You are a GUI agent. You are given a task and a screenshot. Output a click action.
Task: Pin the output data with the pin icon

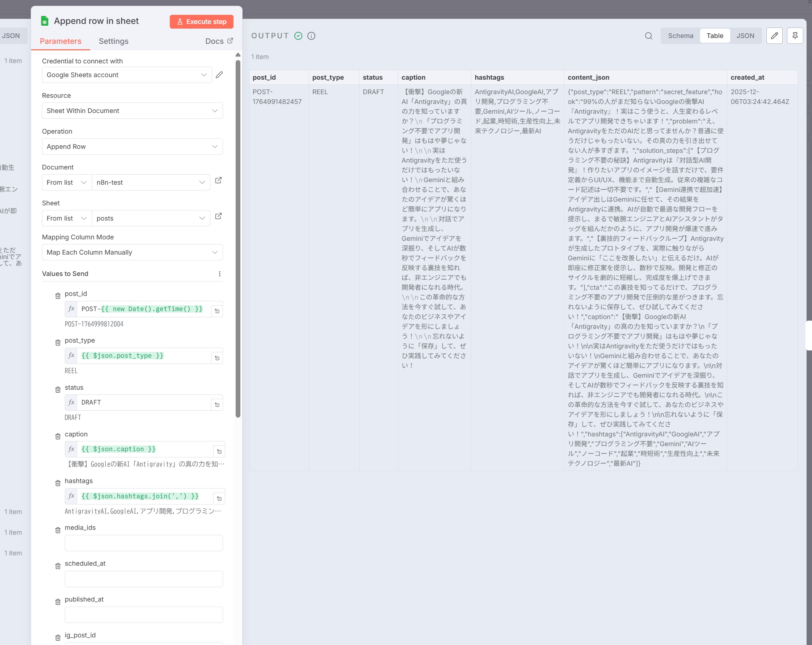click(795, 36)
